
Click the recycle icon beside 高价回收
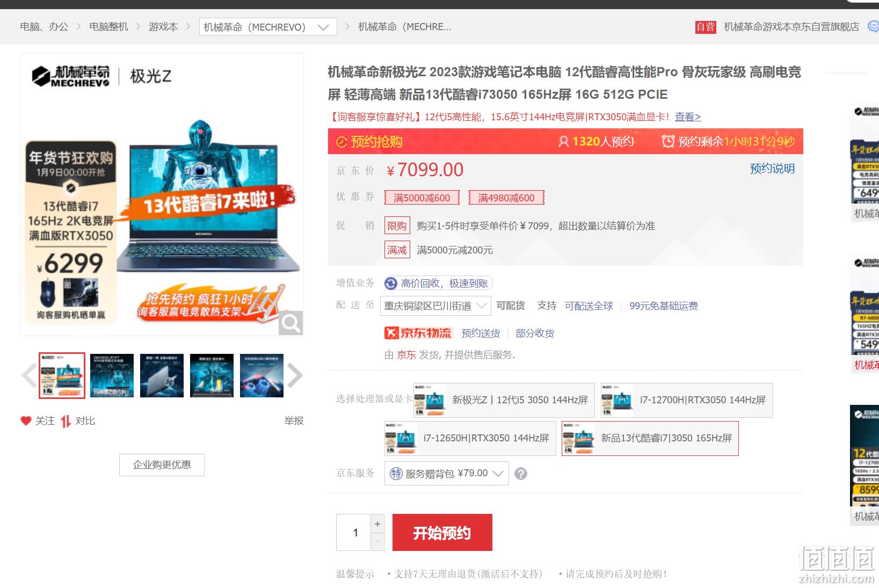tap(391, 284)
